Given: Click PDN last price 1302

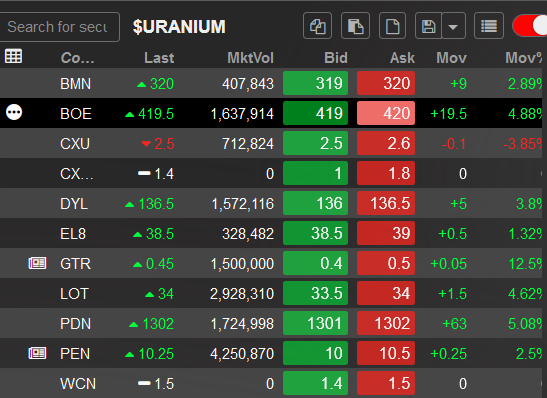Looking at the screenshot, I should pos(158,324).
